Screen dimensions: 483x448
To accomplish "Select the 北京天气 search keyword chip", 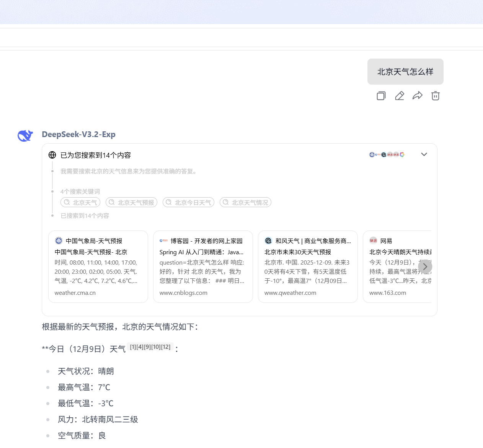I will [x=80, y=203].
